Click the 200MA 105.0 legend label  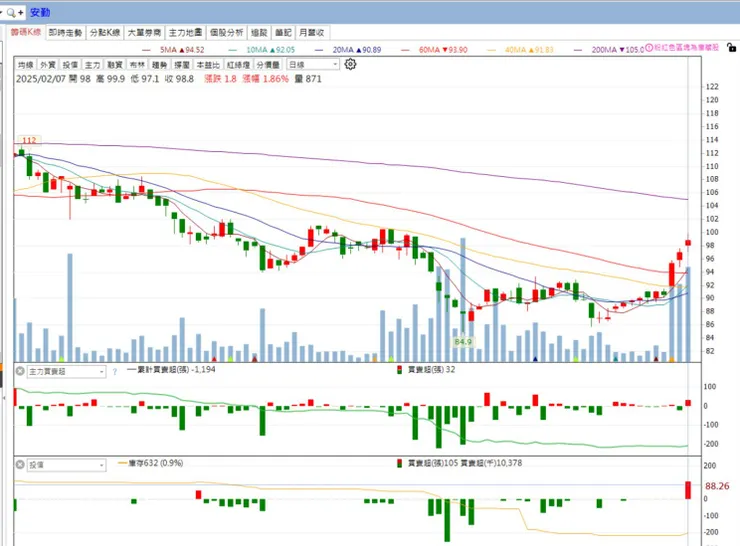[618, 50]
